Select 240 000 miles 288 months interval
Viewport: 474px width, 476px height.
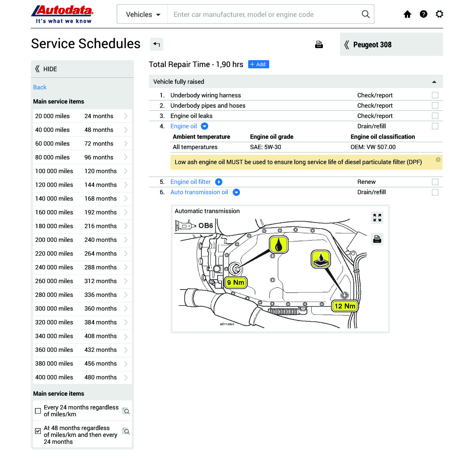tap(82, 268)
